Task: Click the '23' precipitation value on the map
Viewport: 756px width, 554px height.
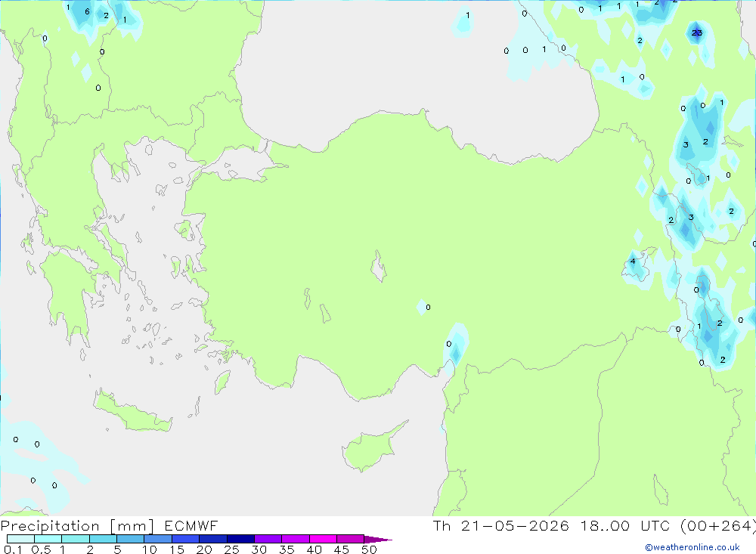Action: 697,32
